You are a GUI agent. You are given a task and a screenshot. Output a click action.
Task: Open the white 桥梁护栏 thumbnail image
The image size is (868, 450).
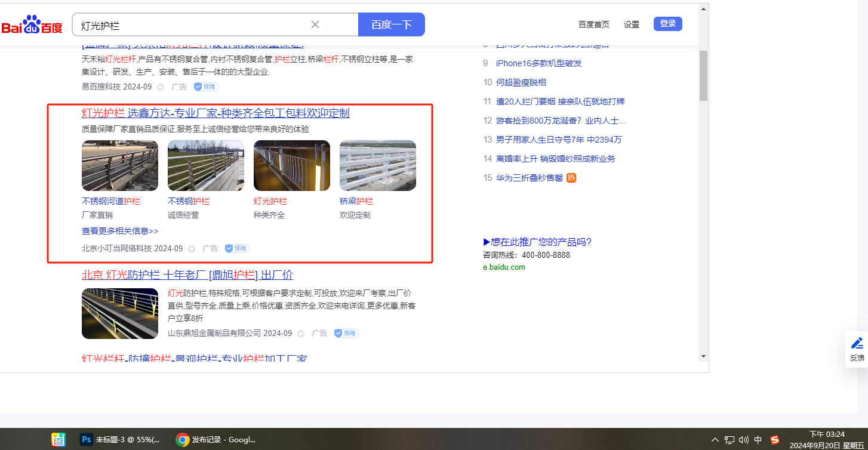tap(378, 165)
